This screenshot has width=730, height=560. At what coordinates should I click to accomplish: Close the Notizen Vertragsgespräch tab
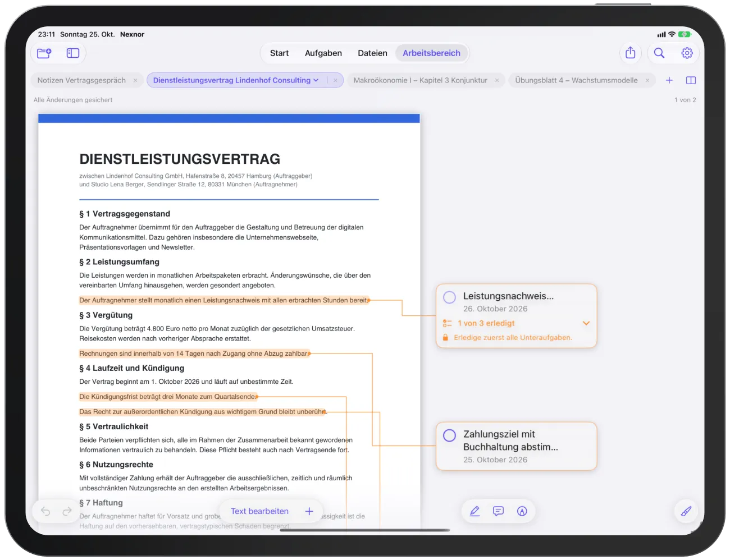click(135, 80)
